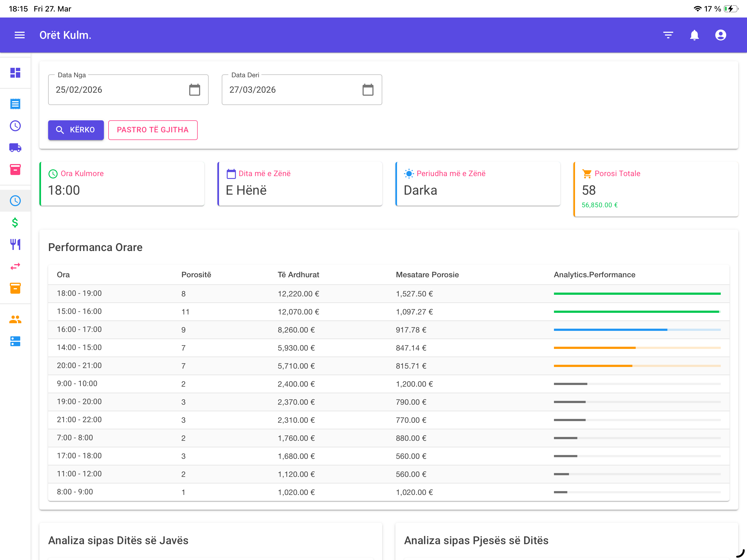Focus the Data Nga date field
The width and height of the screenshot is (747, 560).
tap(128, 90)
